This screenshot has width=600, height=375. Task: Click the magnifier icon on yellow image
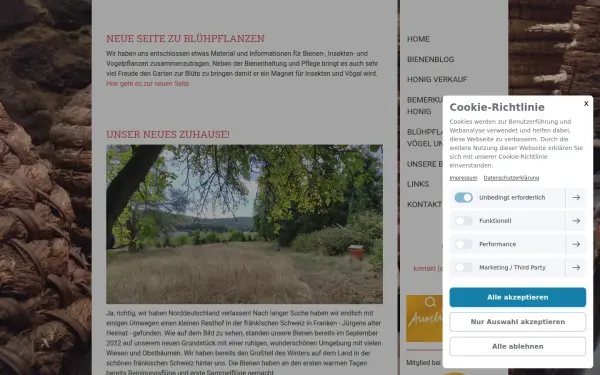coord(430,302)
